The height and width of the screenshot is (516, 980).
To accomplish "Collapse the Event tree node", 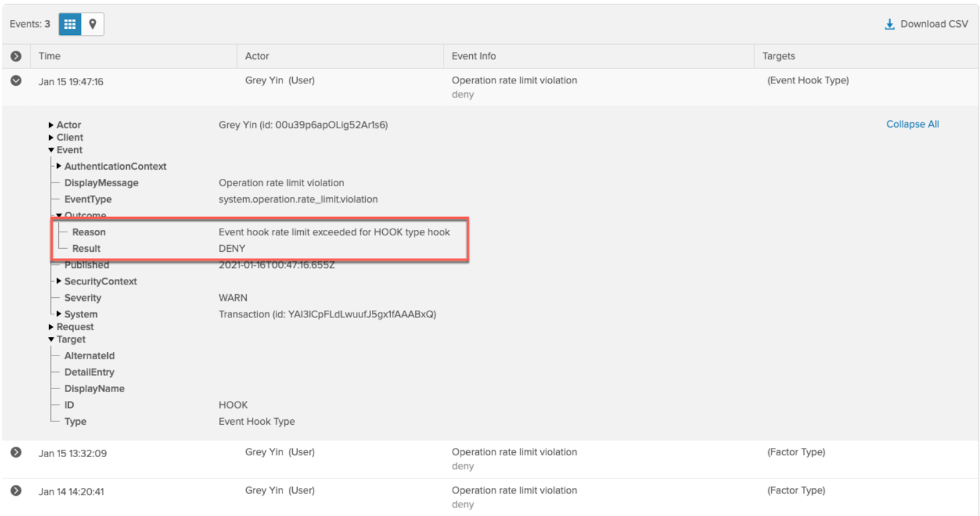I will (51, 150).
